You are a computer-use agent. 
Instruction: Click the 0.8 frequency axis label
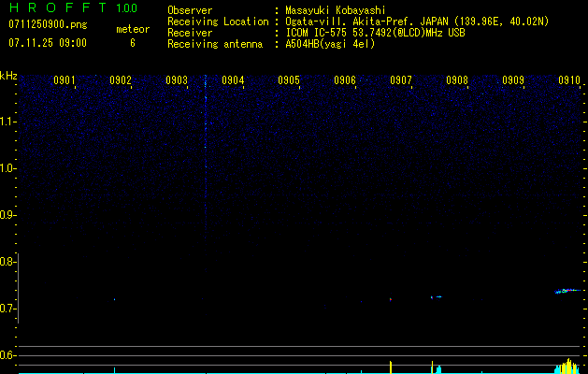coord(7,262)
